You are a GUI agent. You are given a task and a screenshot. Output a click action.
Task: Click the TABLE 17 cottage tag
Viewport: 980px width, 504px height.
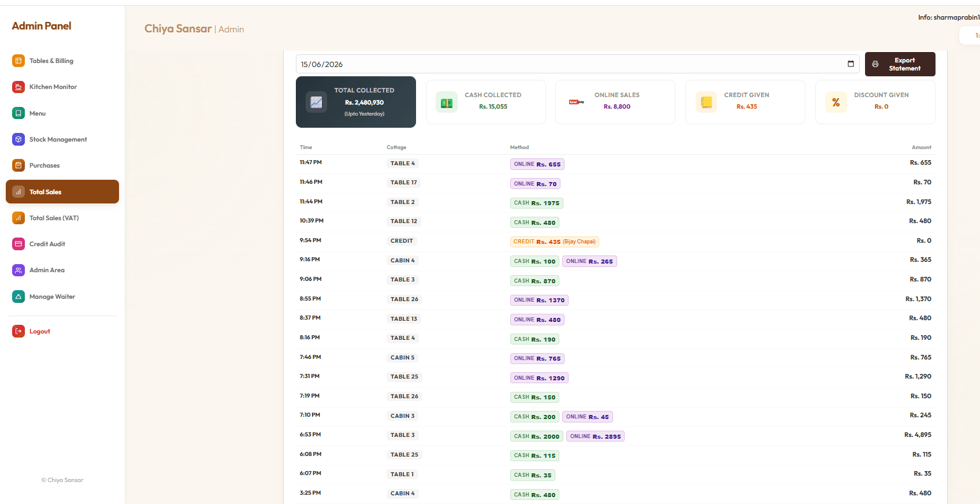pos(403,183)
